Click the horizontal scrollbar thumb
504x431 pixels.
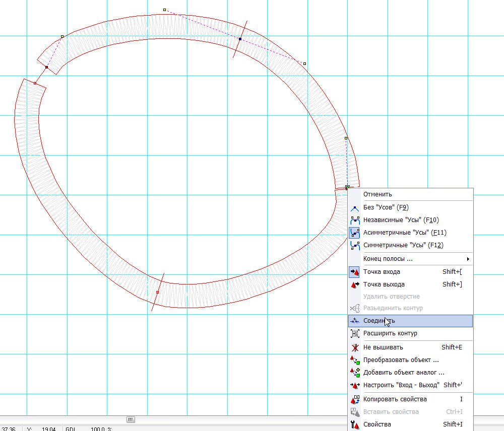(x=131, y=419)
